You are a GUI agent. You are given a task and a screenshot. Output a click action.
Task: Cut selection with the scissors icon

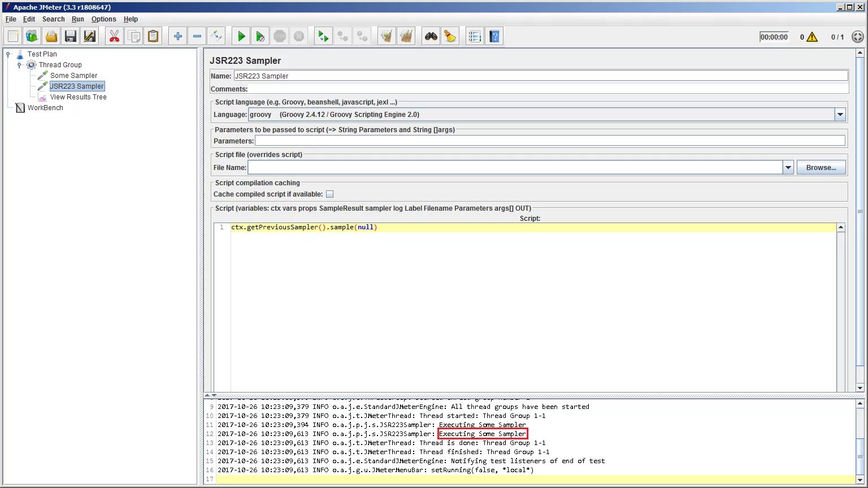[x=115, y=37]
